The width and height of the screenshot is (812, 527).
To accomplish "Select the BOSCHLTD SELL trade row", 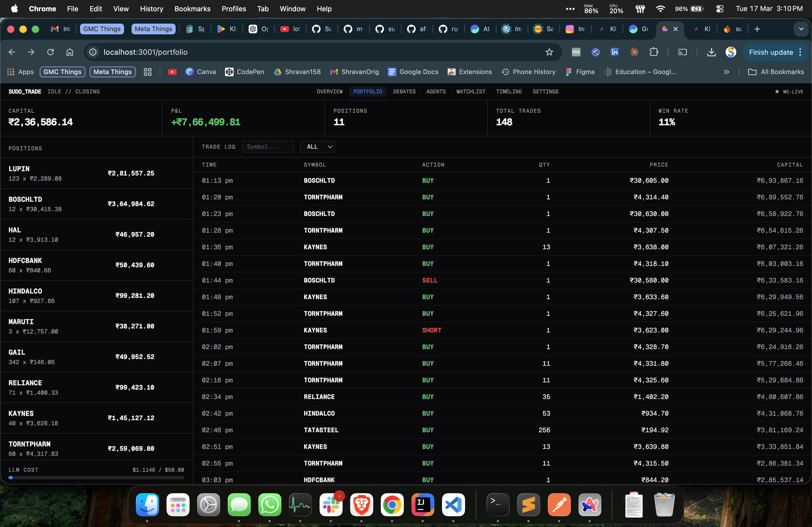I will tap(502, 280).
